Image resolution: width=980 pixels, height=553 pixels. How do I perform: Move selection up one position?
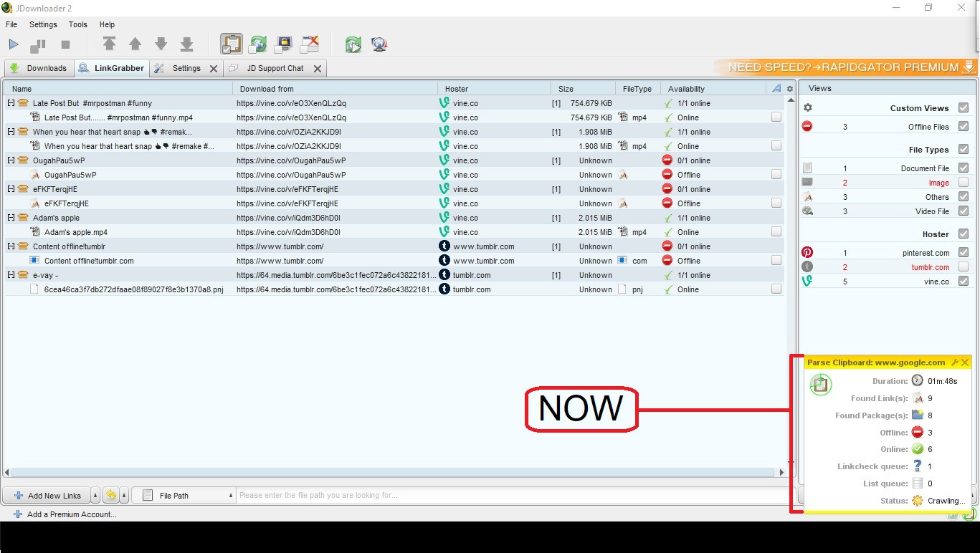click(135, 44)
